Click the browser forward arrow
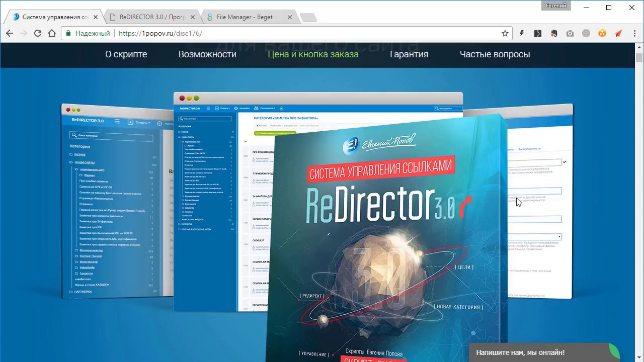644x362 pixels. (x=23, y=34)
